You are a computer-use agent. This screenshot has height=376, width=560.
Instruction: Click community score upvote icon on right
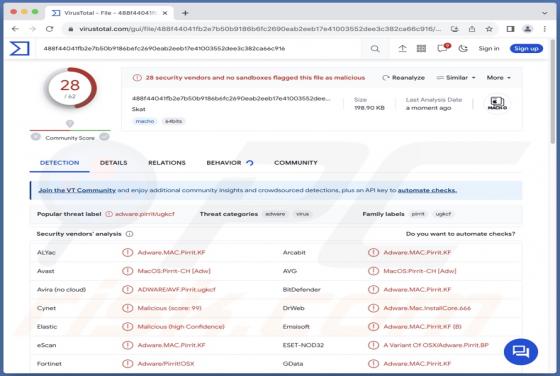(104, 137)
